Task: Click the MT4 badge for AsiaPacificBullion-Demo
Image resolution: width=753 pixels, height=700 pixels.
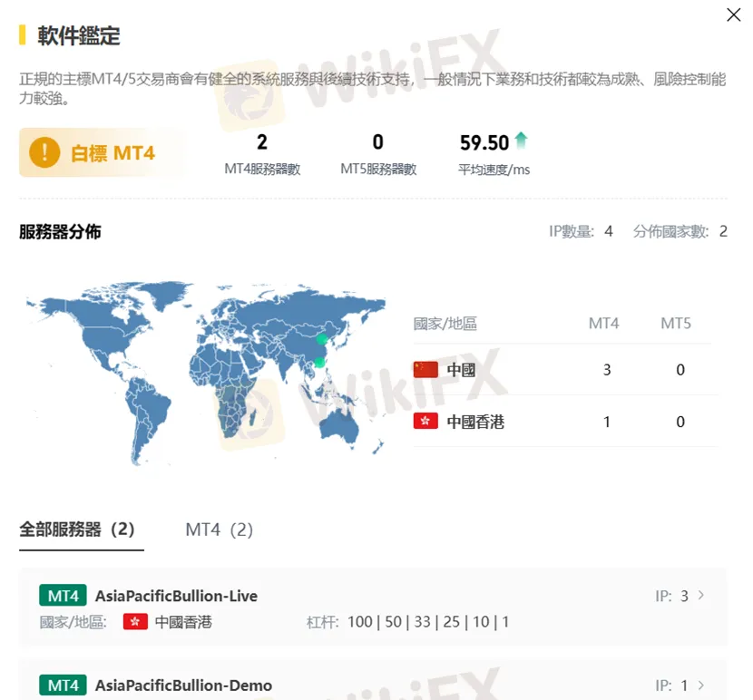Action: [x=63, y=685]
